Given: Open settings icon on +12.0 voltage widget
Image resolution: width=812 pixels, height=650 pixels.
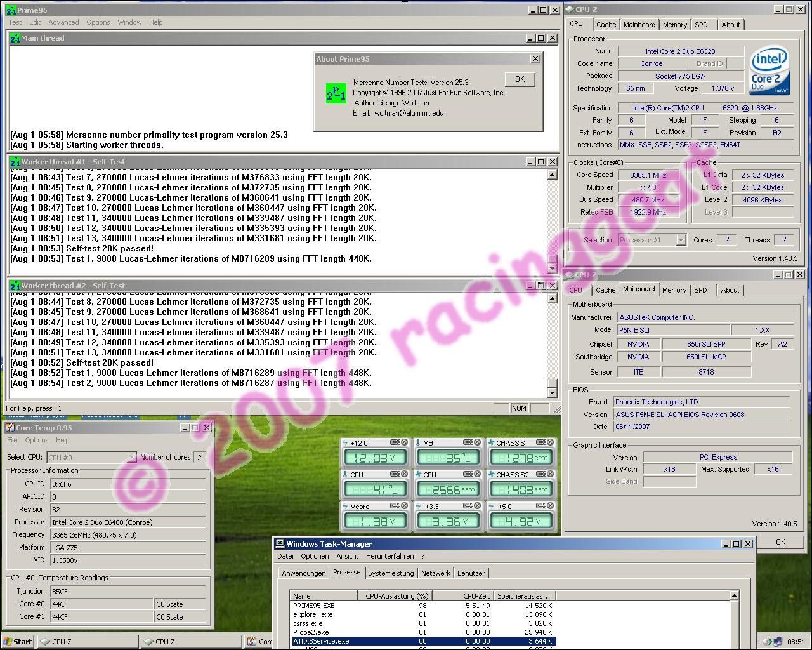Looking at the screenshot, I should [395, 442].
